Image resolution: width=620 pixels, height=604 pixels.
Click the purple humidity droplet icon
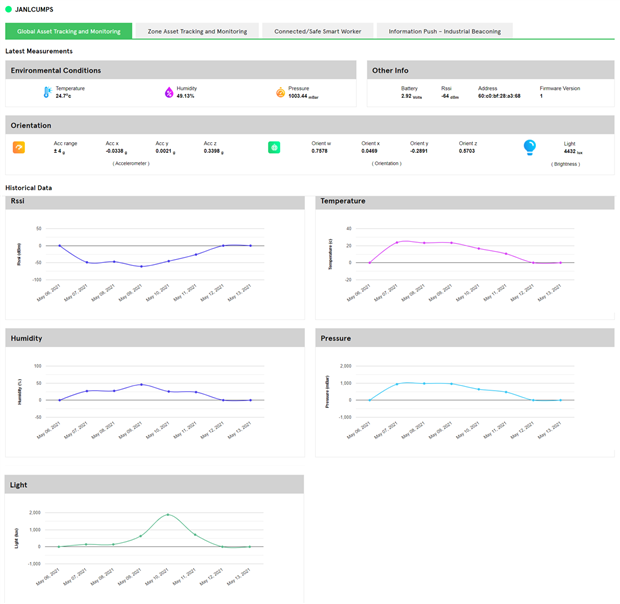coord(169,92)
